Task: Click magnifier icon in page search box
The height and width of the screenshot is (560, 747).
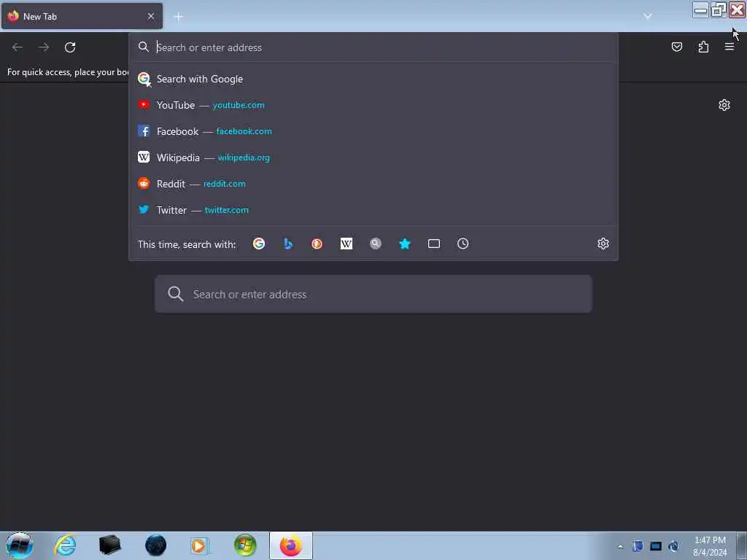Action: point(175,294)
